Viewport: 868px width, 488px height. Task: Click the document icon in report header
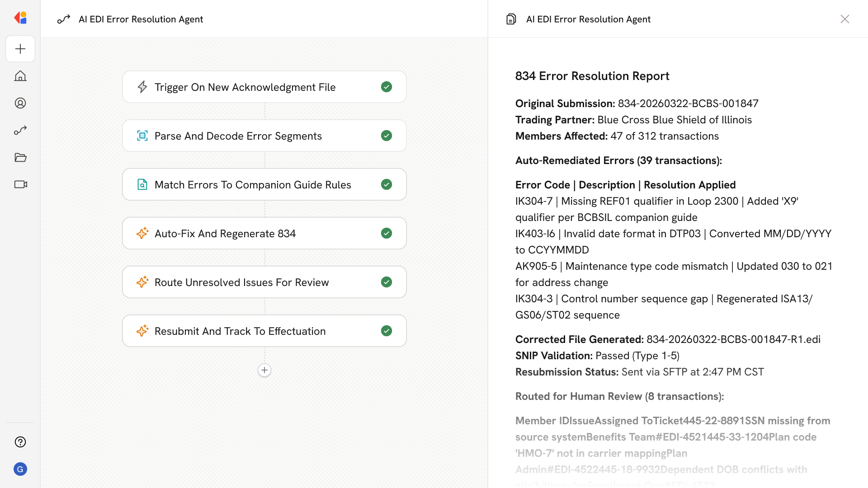(511, 19)
